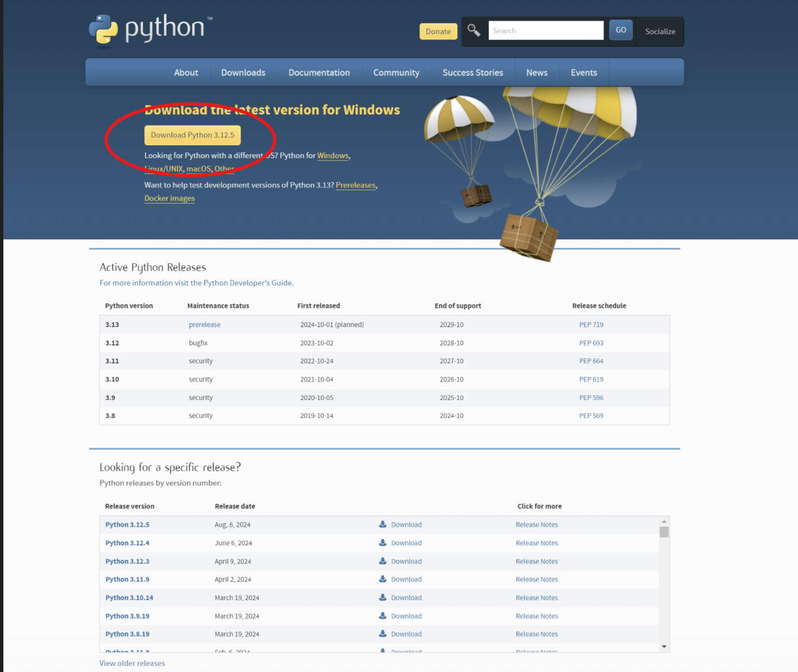Open the Python 3.12.5 release page
Image resolution: width=798 pixels, height=672 pixels.
point(127,524)
